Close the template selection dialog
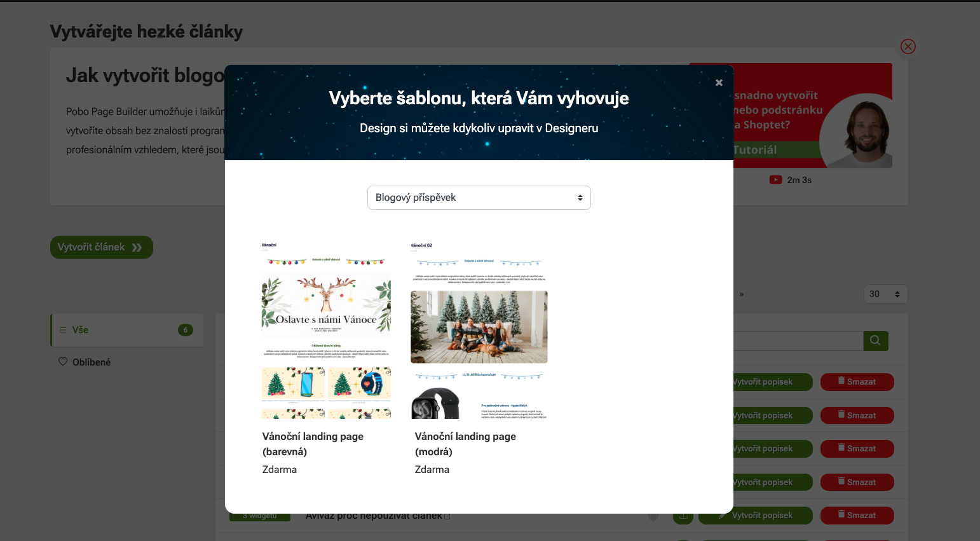The width and height of the screenshot is (980, 541). pos(719,83)
